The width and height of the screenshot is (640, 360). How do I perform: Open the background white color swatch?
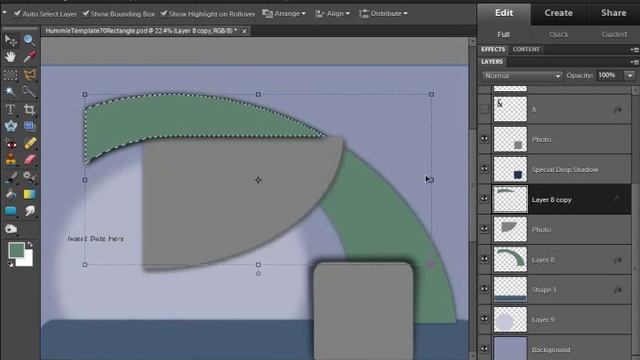click(27, 261)
